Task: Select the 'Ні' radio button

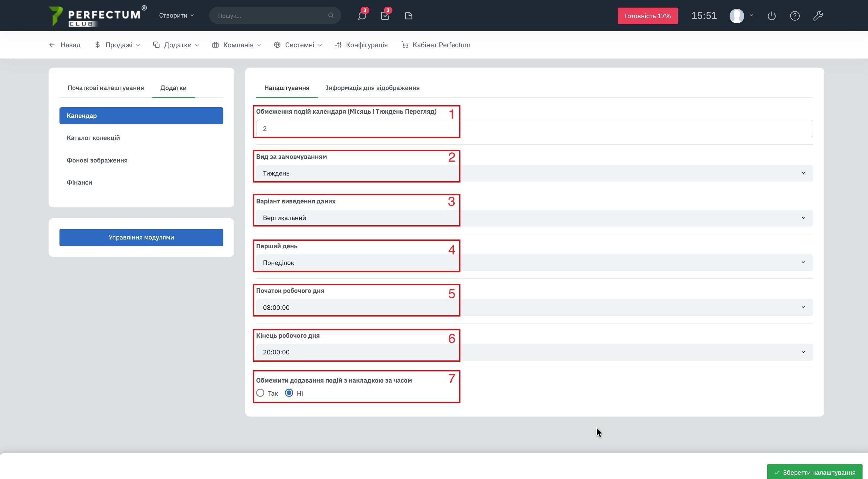Action: click(x=289, y=393)
